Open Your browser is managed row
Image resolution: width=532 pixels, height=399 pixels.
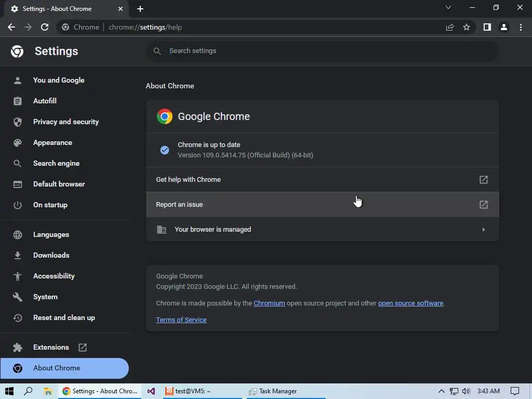click(x=322, y=229)
